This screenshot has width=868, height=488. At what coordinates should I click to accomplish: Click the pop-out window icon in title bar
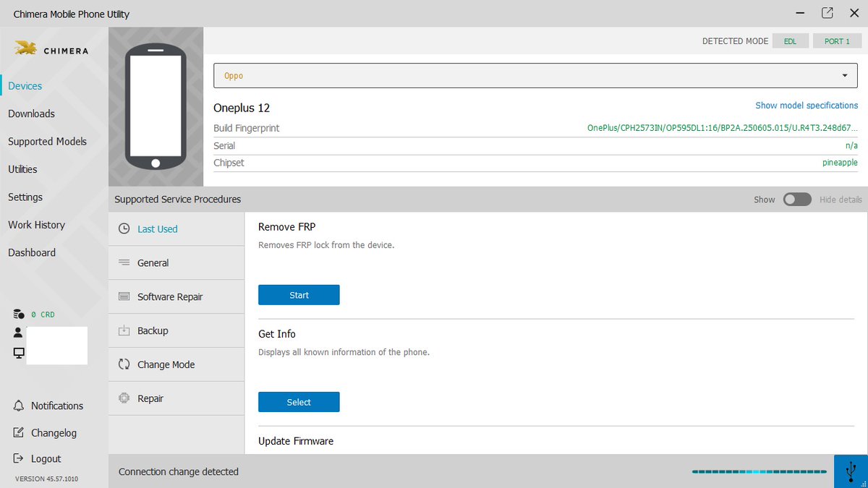pos(827,13)
